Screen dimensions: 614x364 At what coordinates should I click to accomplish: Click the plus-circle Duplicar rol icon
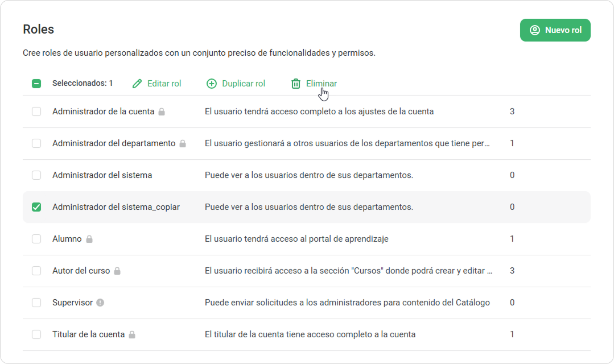(x=211, y=84)
